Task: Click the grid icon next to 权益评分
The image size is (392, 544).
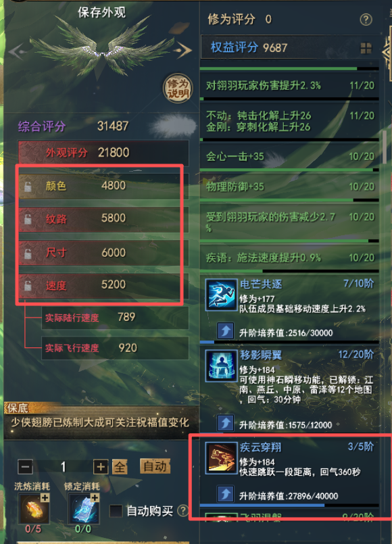Action: (x=366, y=48)
